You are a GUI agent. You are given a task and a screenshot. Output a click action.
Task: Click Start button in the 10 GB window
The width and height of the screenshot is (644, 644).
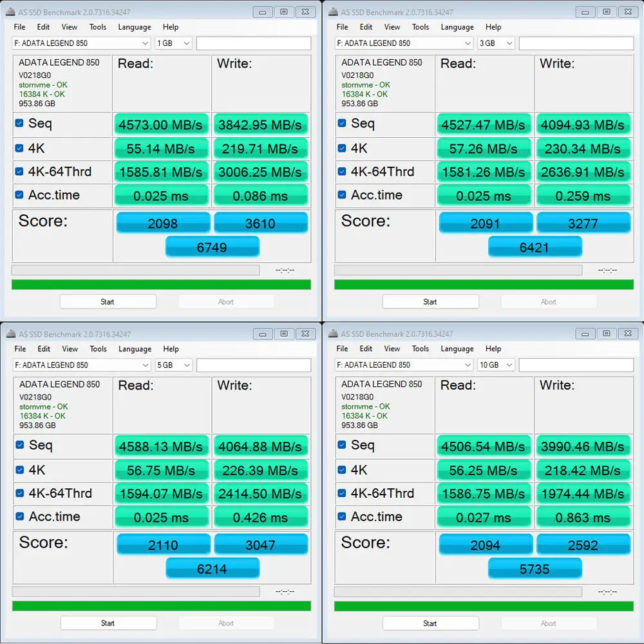(430, 623)
